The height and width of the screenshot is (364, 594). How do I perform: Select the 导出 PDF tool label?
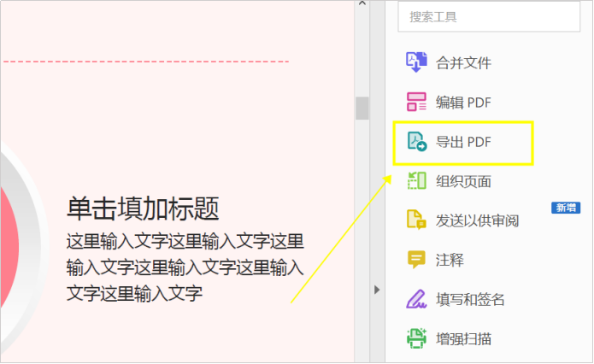click(463, 142)
